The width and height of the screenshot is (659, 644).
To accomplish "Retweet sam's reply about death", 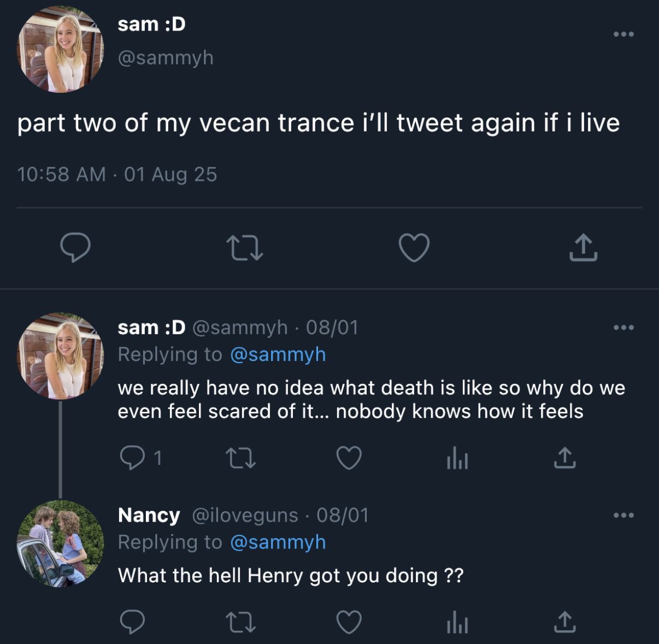I will click(x=240, y=458).
